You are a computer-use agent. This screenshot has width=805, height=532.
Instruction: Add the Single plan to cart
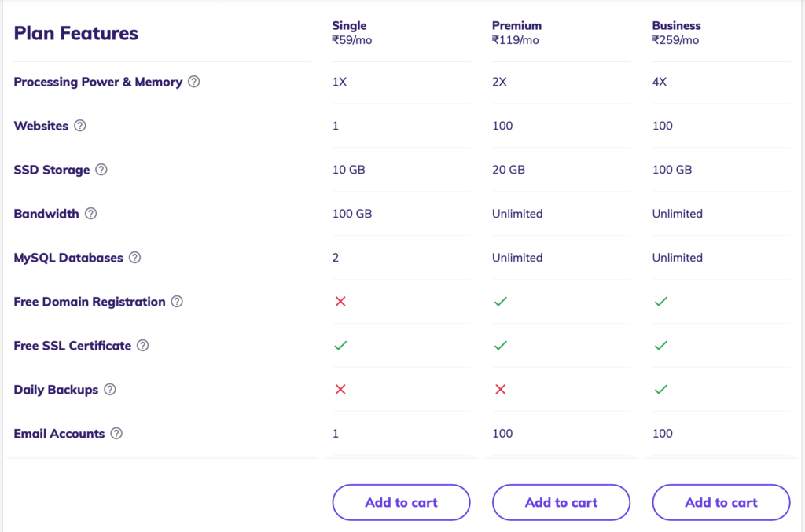(401, 502)
